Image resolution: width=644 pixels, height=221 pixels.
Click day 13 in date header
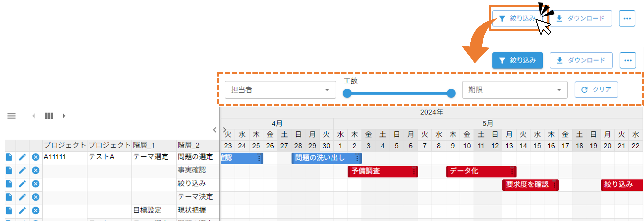click(509, 146)
